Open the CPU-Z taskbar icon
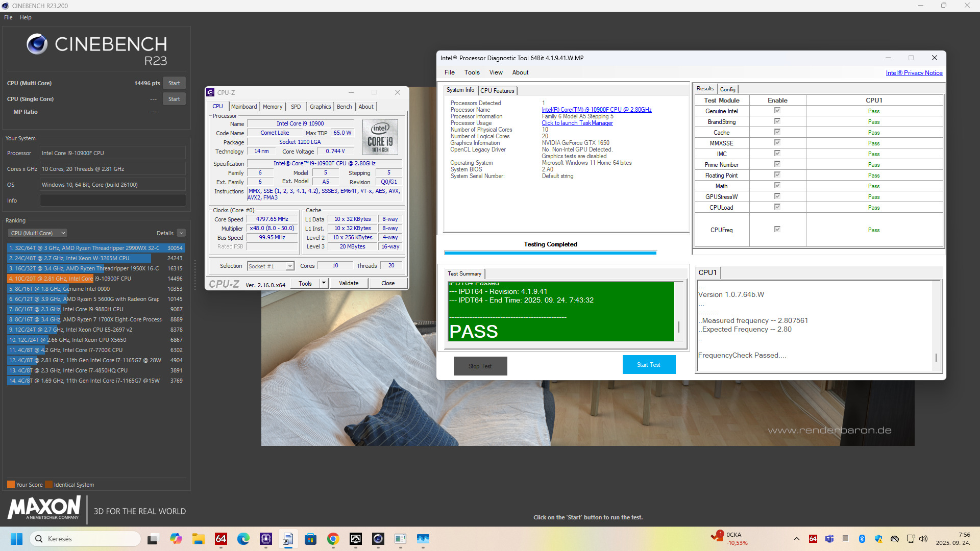The height and width of the screenshot is (551, 980). pyautogui.click(x=266, y=539)
